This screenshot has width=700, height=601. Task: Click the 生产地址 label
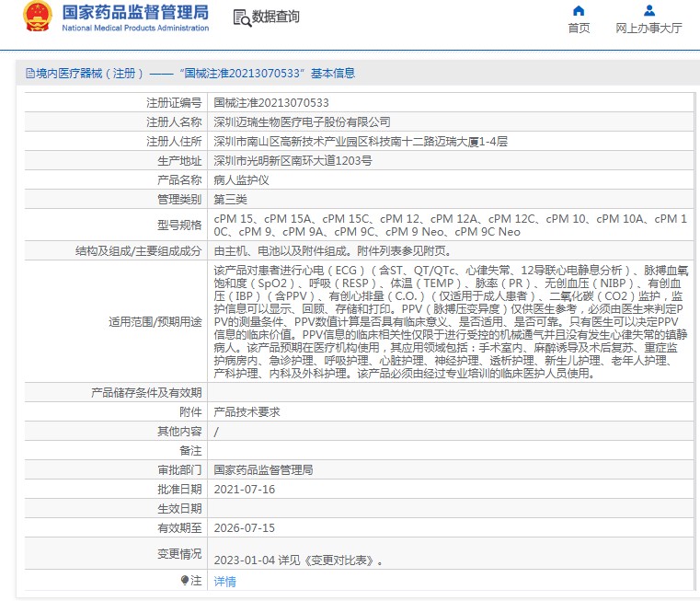[179, 161]
